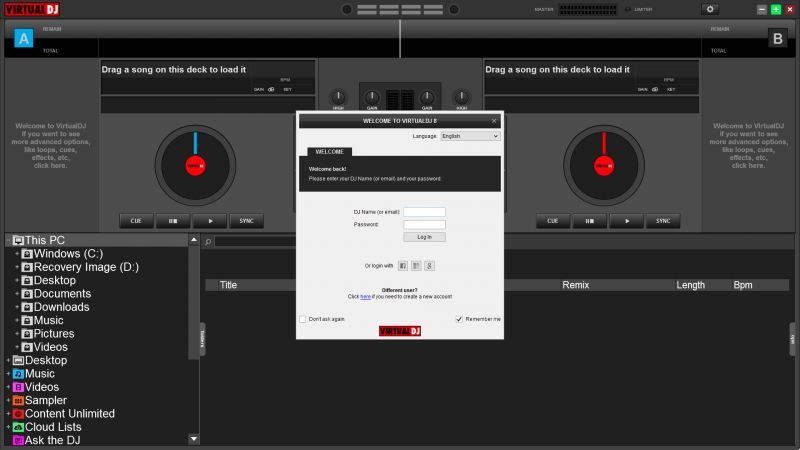Click the Password input field
This screenshot has width=800, height=450.
[424, 224]
